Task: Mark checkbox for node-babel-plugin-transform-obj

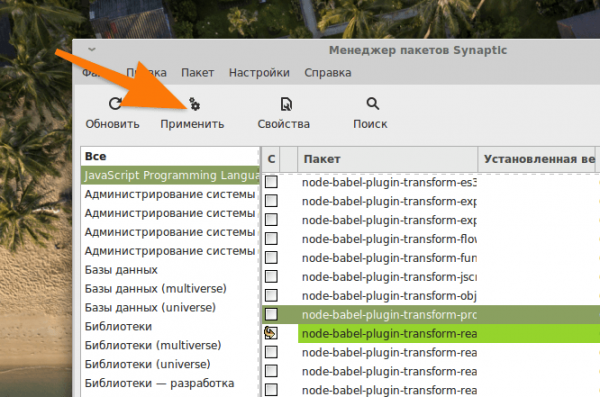Action: click(x=271, y=296)
